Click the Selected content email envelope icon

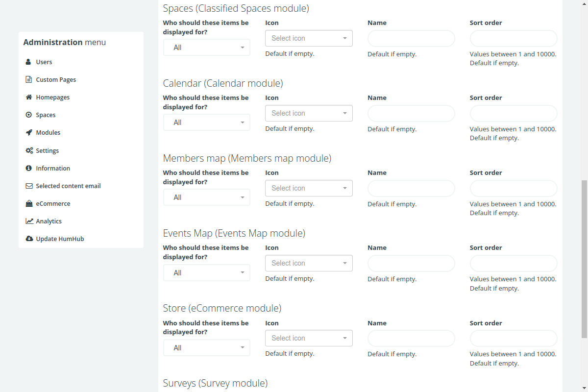tap(29, 186)
